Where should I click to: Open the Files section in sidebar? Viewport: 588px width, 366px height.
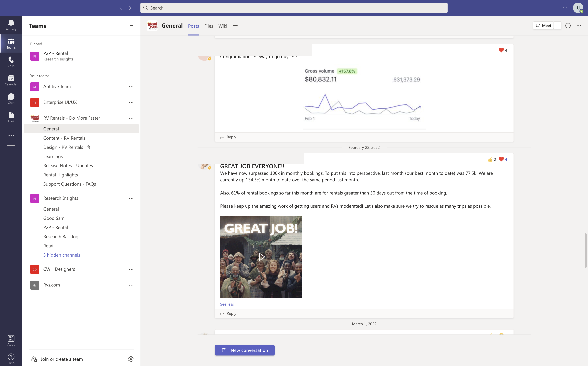[11, 117]
